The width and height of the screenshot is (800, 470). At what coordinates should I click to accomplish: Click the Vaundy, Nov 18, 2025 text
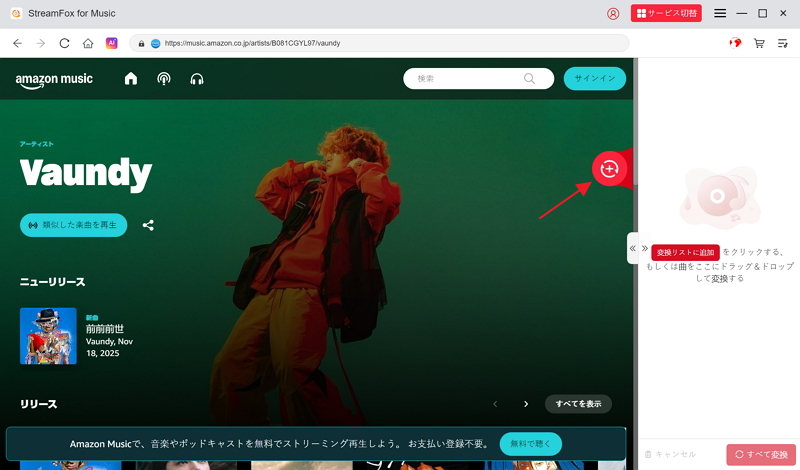109,348
